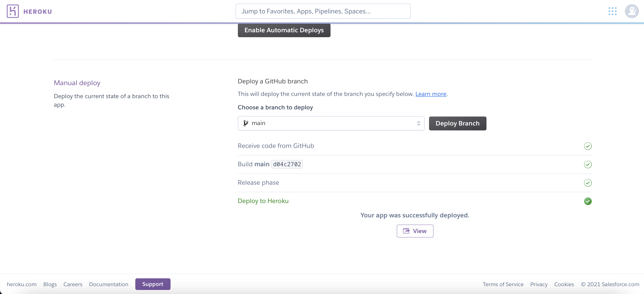644x294 pixels.
Task: View the deployed app
Action: click(415, 231)
